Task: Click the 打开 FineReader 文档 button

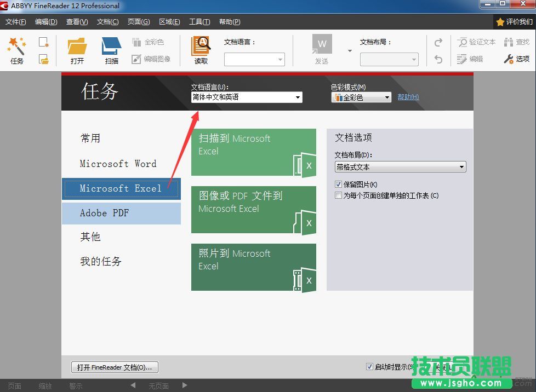Action: [x=115, y=367]
